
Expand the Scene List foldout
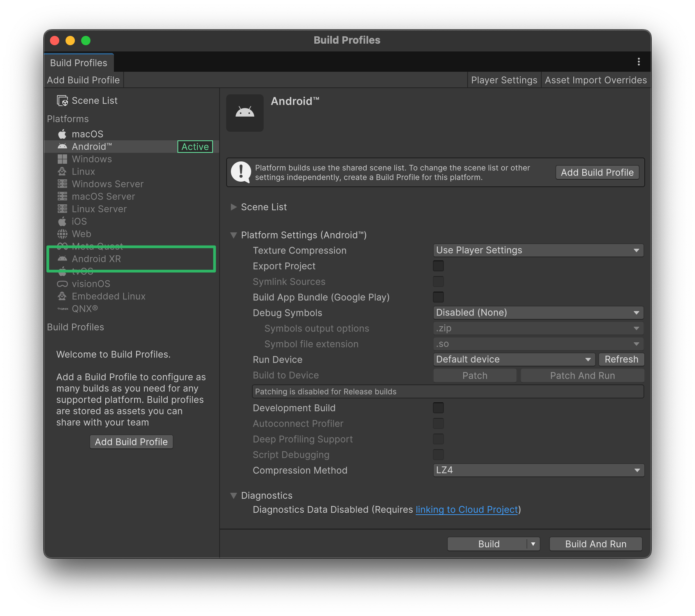tap(234, 207)
